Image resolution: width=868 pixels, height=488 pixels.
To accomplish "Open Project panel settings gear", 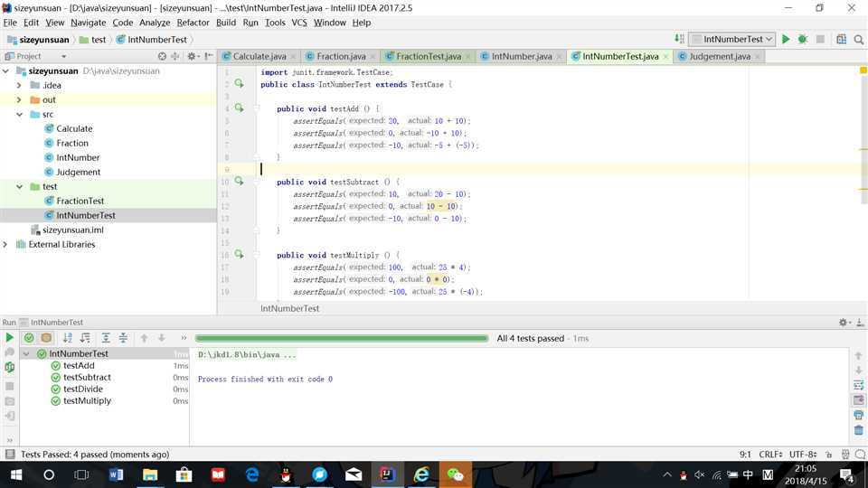I will (192, 56).
